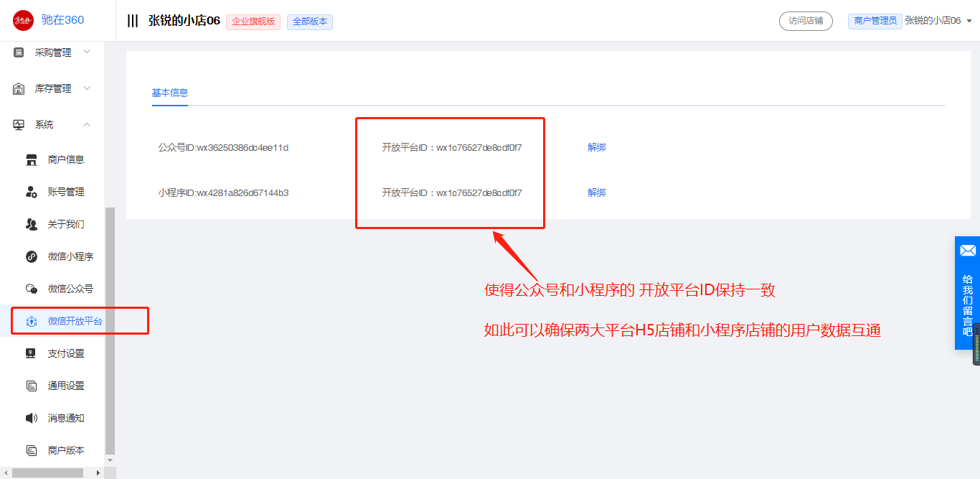Click the sidebar scrollbar down arrow
The height and width of the screenshot is (479, 980).
click(x=110, y=460)
